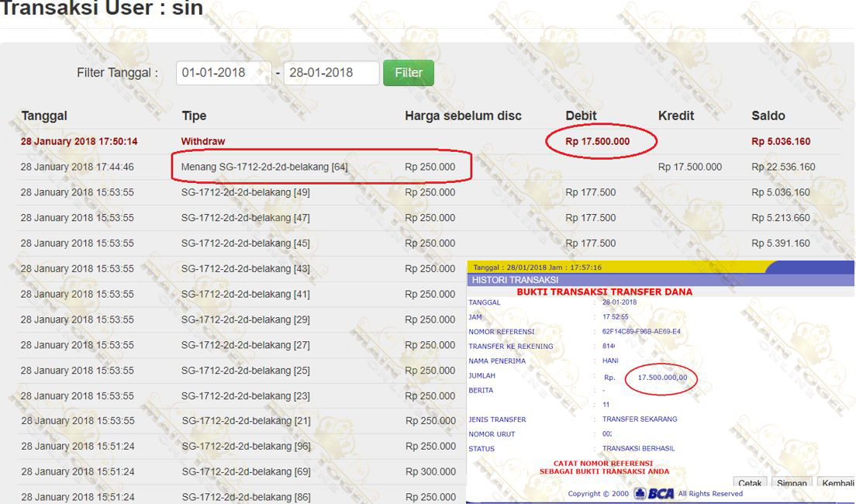Click the Tipe column header
The height and width of the screenshot is (504, 856).
[x=194, y=116]
